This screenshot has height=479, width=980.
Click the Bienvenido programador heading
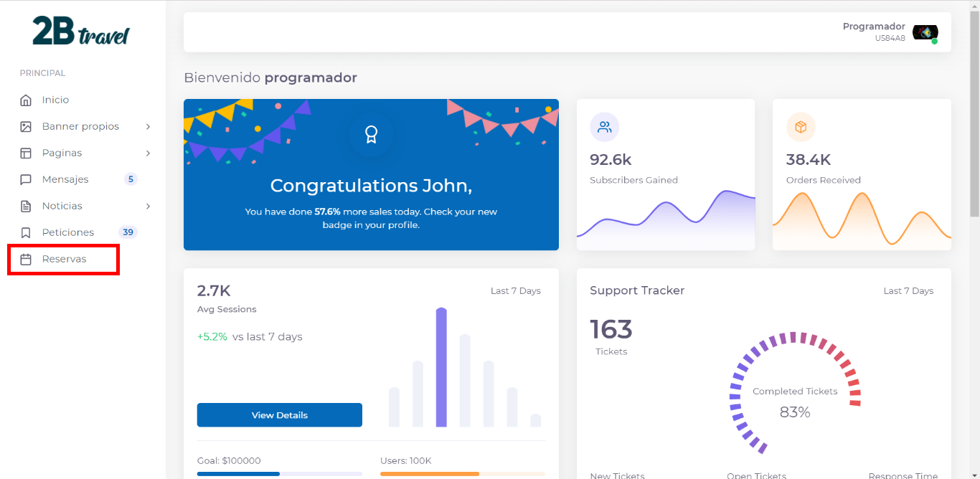[270, 77]
